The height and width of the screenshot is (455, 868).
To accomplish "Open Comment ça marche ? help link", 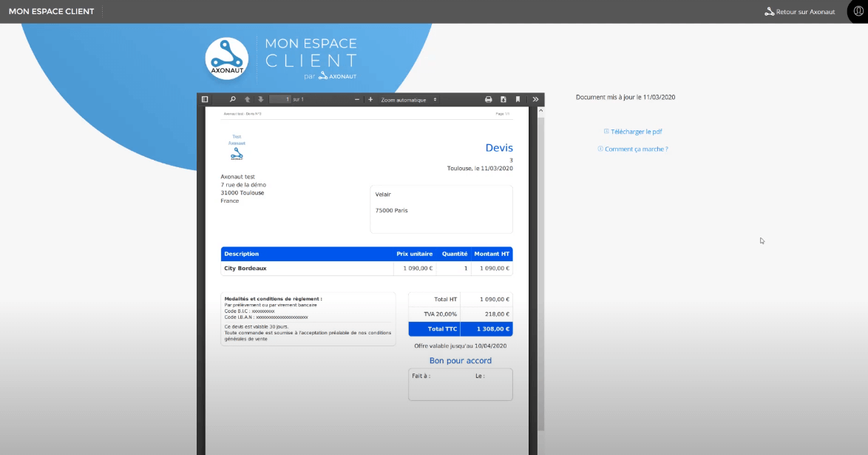I will click(x=633, y=149).
